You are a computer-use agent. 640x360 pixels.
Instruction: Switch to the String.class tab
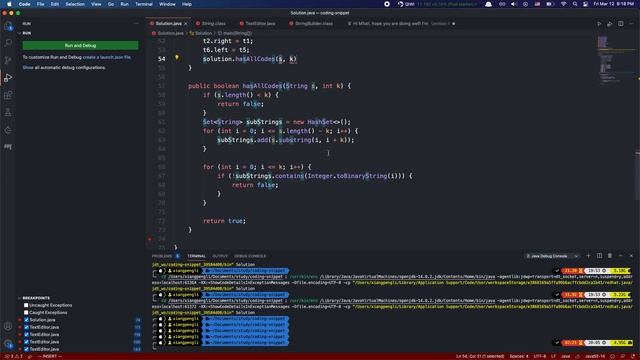(213, 24)
